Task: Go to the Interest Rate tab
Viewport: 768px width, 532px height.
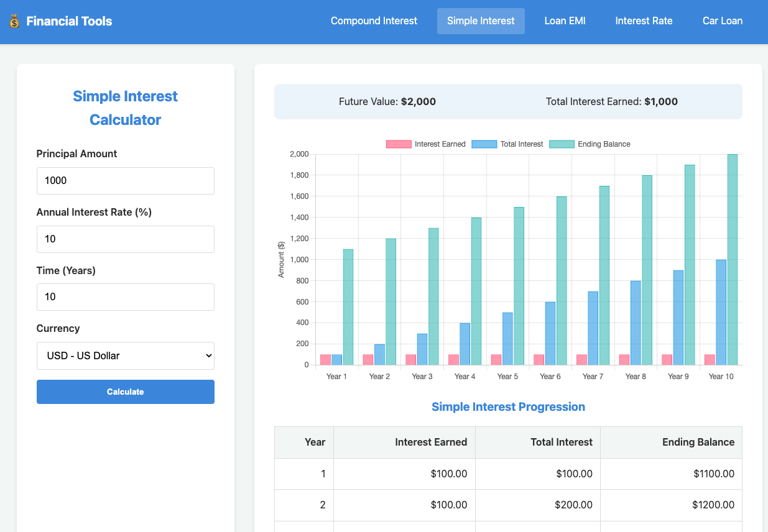Action: 644,21
